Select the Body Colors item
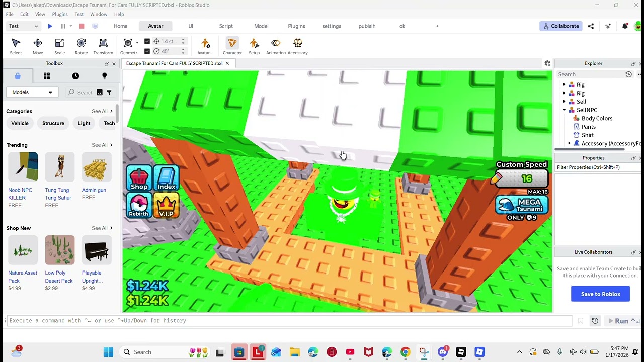This screenshot has width=644, height=362. [597, 119]
